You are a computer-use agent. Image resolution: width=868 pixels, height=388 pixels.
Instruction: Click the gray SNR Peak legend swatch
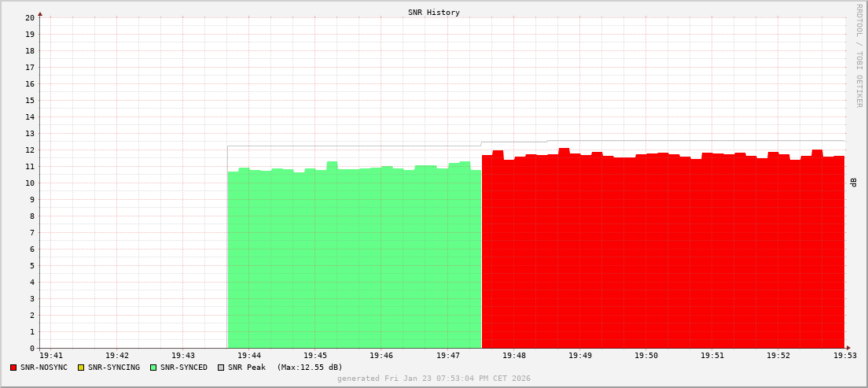coord(221,368)
